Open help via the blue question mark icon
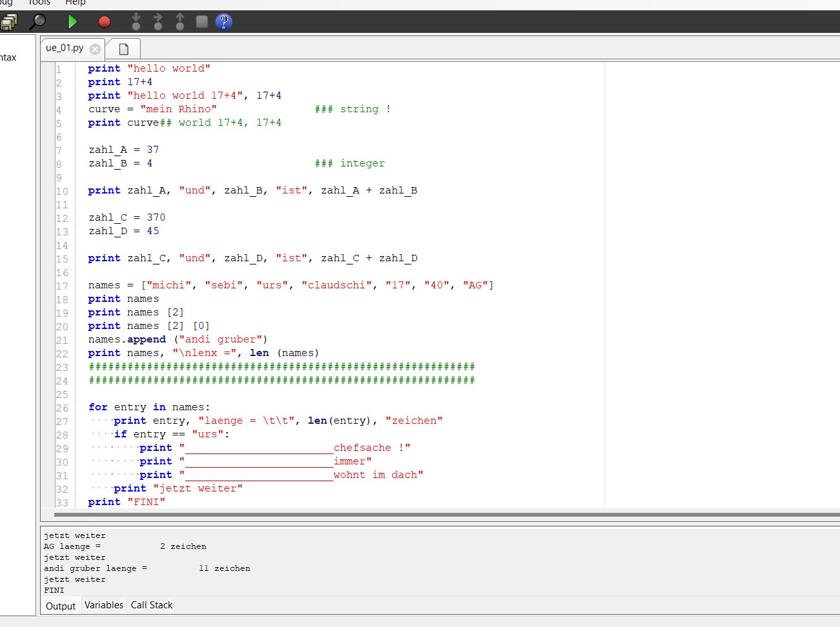Image resolution: width=840 pixels, height=627 pixels. 223,21
